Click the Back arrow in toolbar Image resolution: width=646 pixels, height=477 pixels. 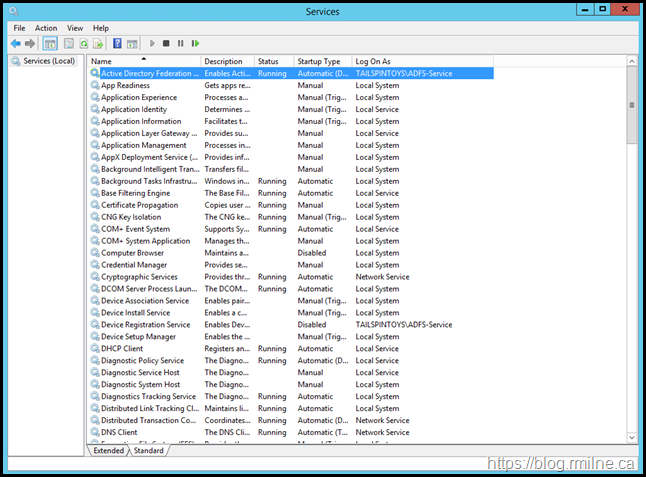click(x=16, y=44)
